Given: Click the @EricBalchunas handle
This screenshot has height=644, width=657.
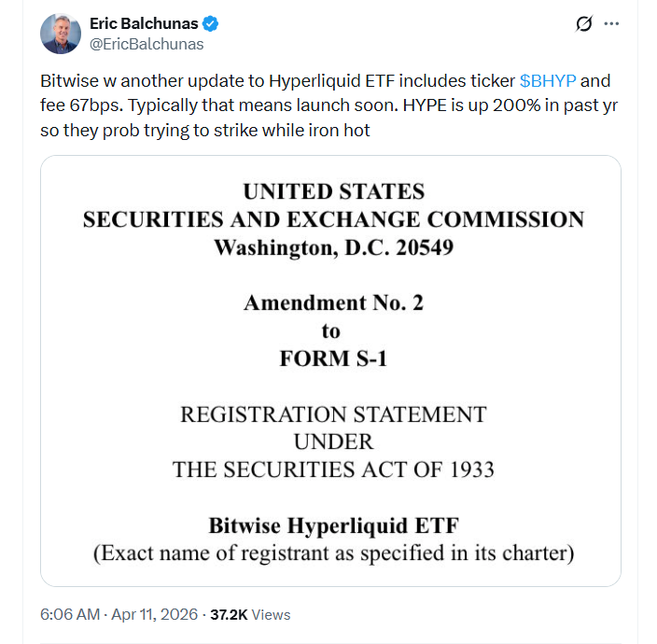Looking at the screenshot, I should pyautogui.click(x=147, y=44).
